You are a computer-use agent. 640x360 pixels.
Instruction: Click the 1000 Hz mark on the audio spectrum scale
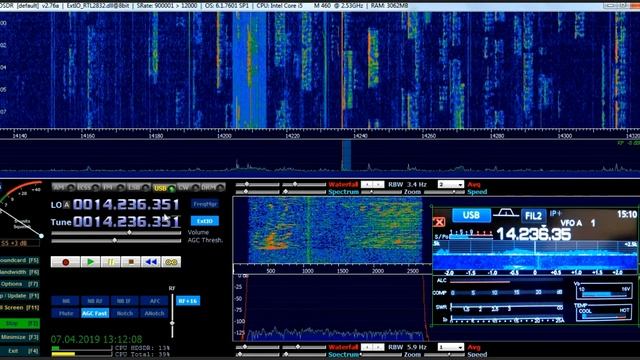click(x=308, y=271)
